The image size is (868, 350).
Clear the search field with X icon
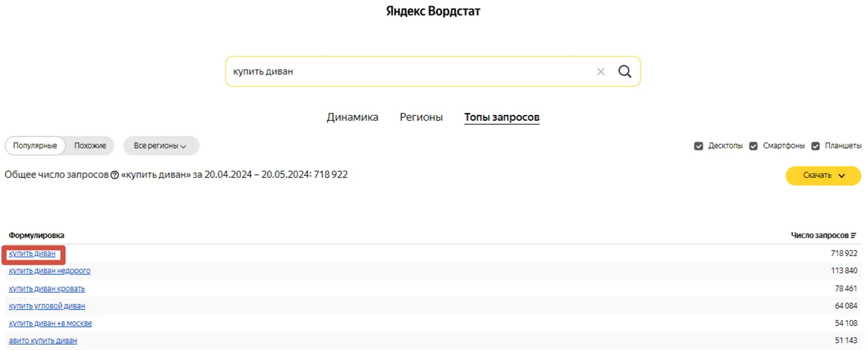coord(601,72)
